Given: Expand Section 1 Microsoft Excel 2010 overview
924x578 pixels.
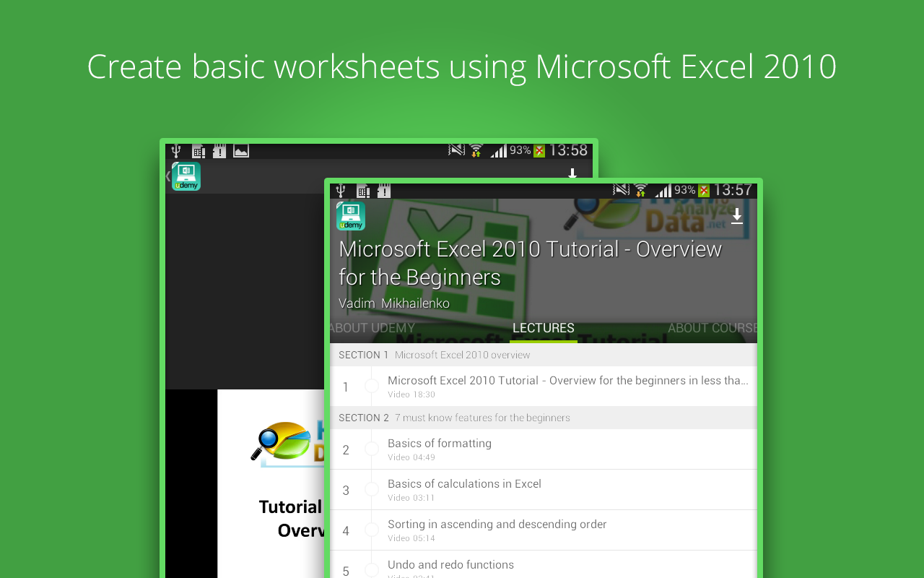Looking at the screenshot, I should coord(544,355).
